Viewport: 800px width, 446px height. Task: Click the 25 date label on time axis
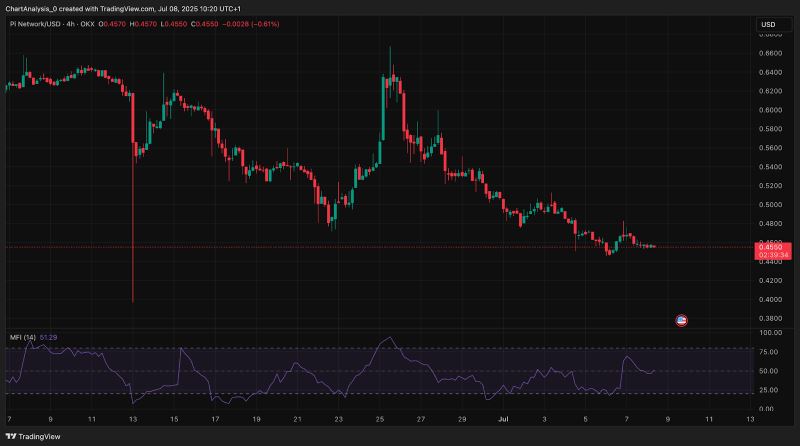[x=381, y=419]
